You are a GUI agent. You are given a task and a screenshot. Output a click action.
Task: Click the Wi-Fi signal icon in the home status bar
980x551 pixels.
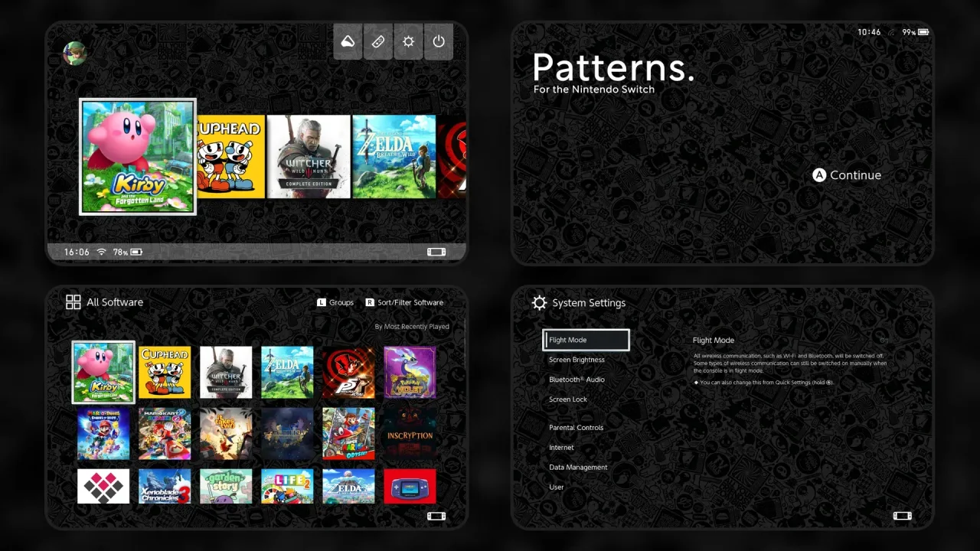click(x=101, y=252)
